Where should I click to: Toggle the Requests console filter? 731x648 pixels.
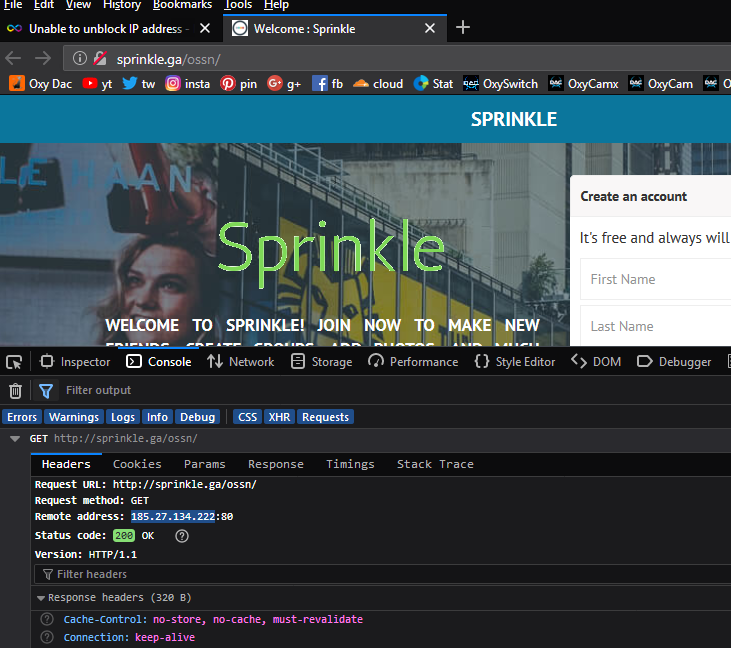click(x=325, y=417)
